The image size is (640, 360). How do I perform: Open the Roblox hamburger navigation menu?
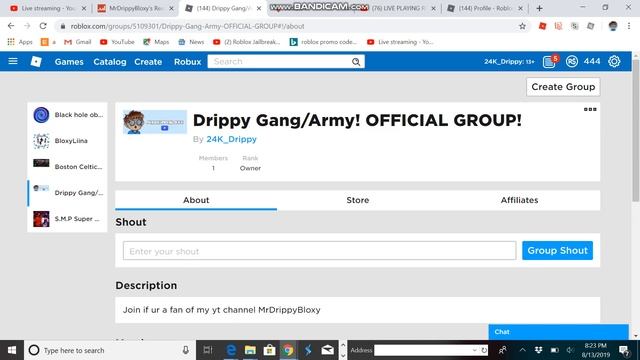tap(13, 61)
